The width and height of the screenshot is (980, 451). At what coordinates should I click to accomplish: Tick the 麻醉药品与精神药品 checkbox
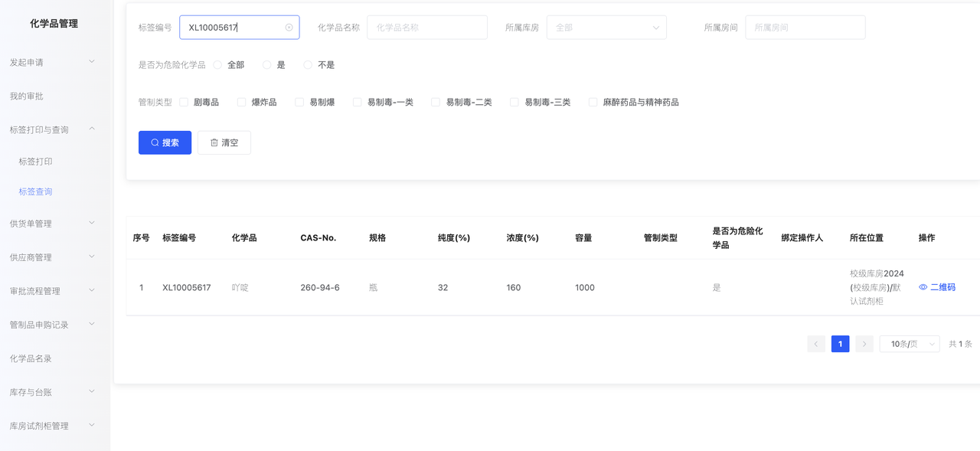click(593, 102)
